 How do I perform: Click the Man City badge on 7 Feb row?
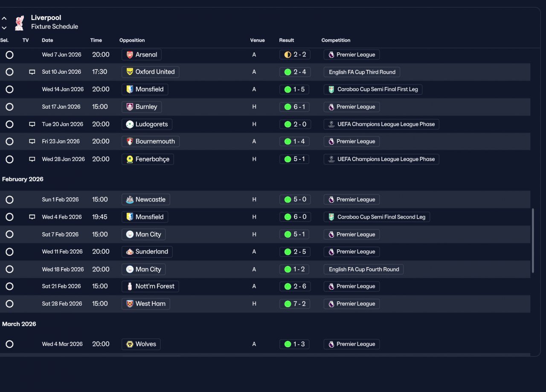tap(130, 234)
